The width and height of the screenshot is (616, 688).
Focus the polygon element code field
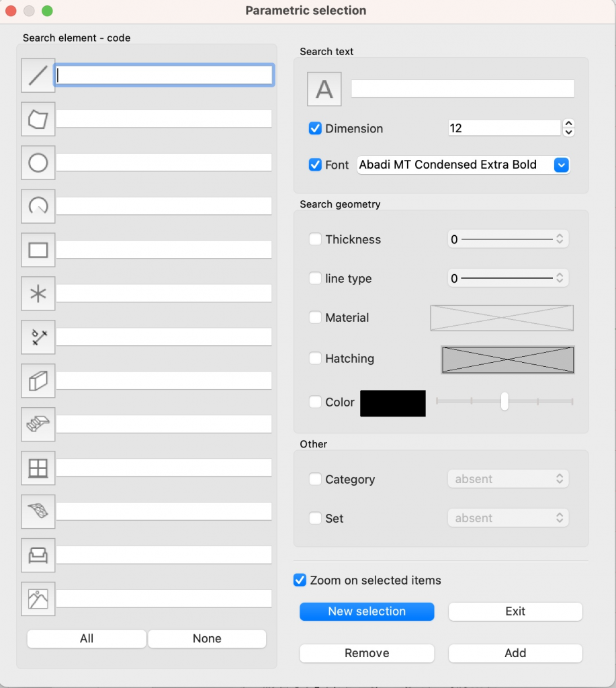pyautogui.click(x=164, y=119)
